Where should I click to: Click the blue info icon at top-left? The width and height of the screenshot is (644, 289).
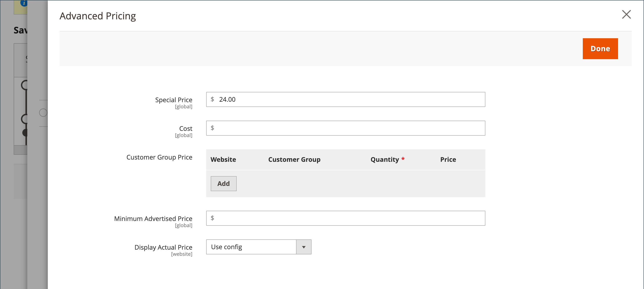[x=24, y=3]
